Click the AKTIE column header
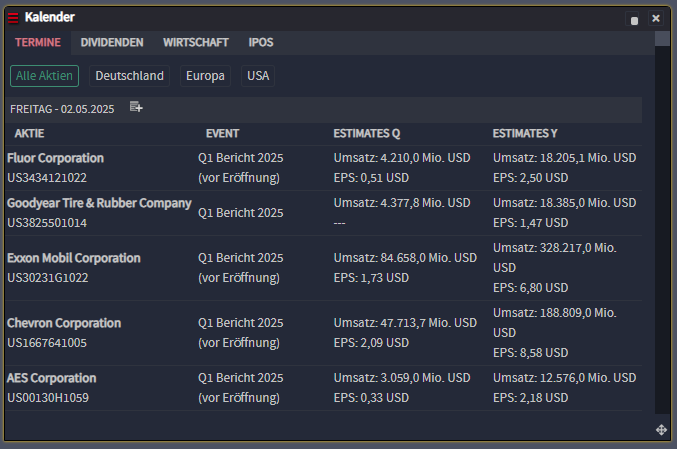 pyautogui.click(x=29, y=133)
